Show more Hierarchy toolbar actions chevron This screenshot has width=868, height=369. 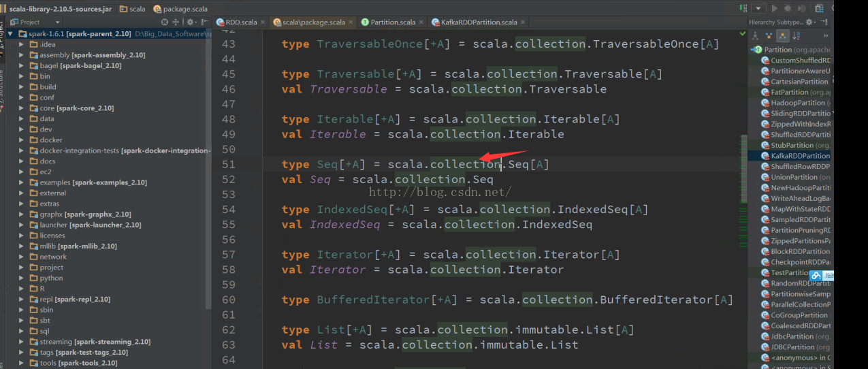(x=826, y=35)
